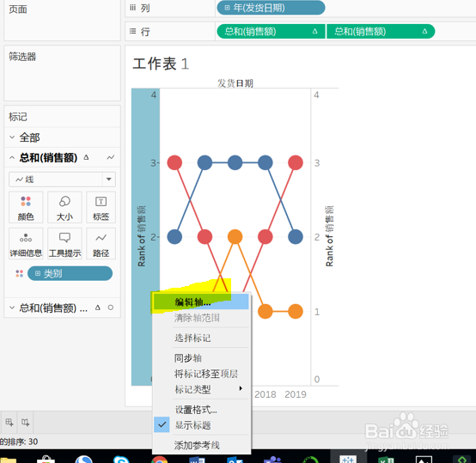476x463 pixels.
Task: Click the 颜色 (Color) marks button
Action: point(26,208)
